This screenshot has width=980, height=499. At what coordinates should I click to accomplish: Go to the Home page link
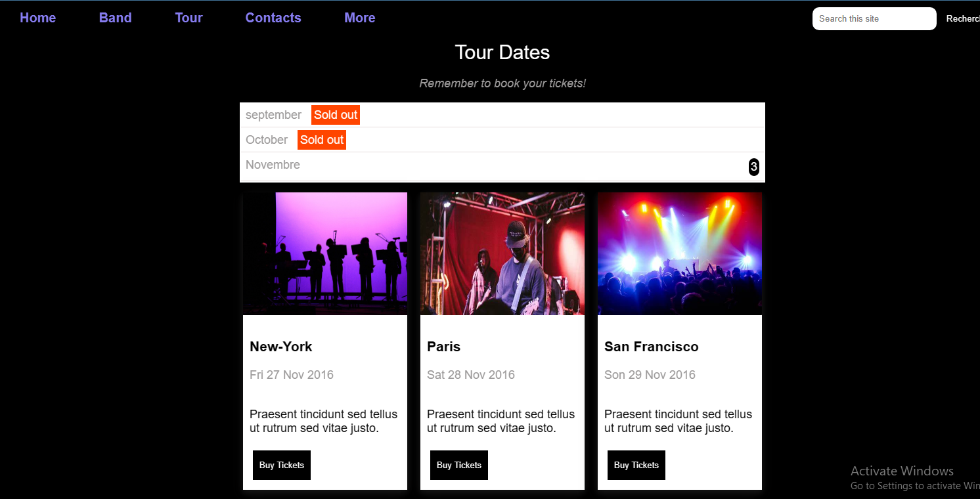pyautogui.click(x=37, y=18)
